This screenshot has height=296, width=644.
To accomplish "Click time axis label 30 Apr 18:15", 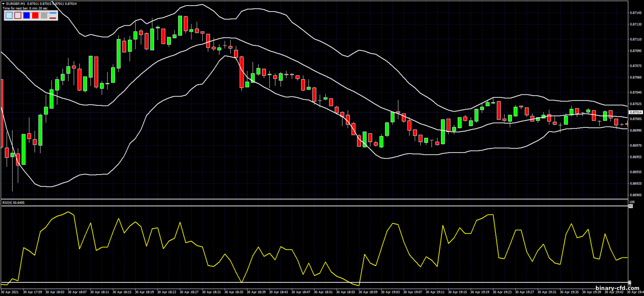I will (x=123, y=292).
